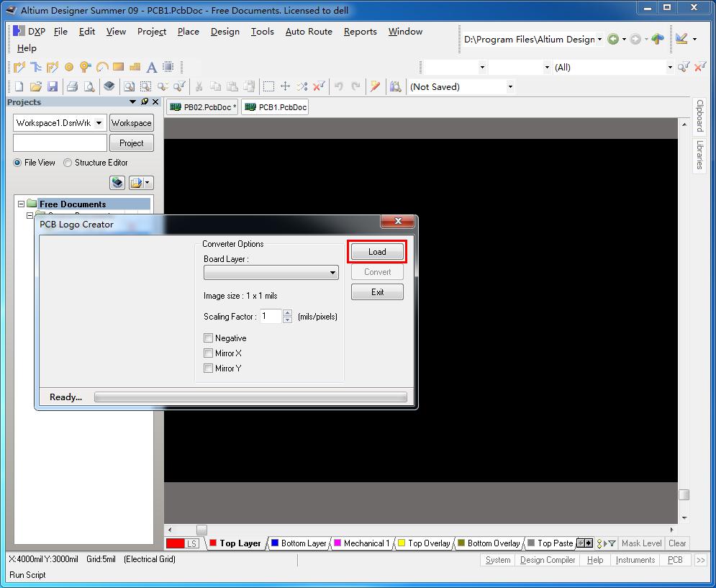The width and height of the screenshot is (716, 588).
Task: Select the Top Overlay layer tab
Action: pos(425,543)
